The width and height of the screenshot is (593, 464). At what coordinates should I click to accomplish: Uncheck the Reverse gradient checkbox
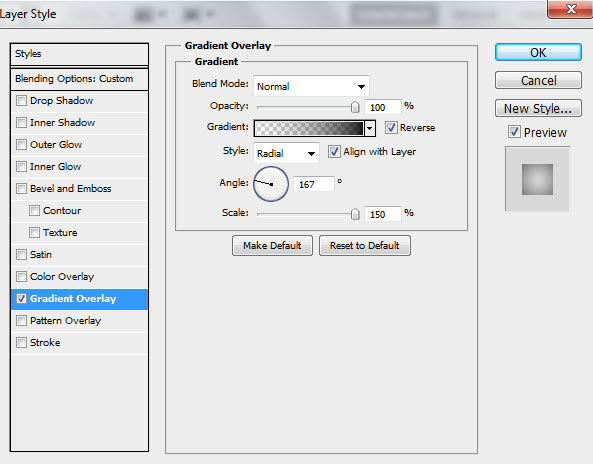point(391,127)
